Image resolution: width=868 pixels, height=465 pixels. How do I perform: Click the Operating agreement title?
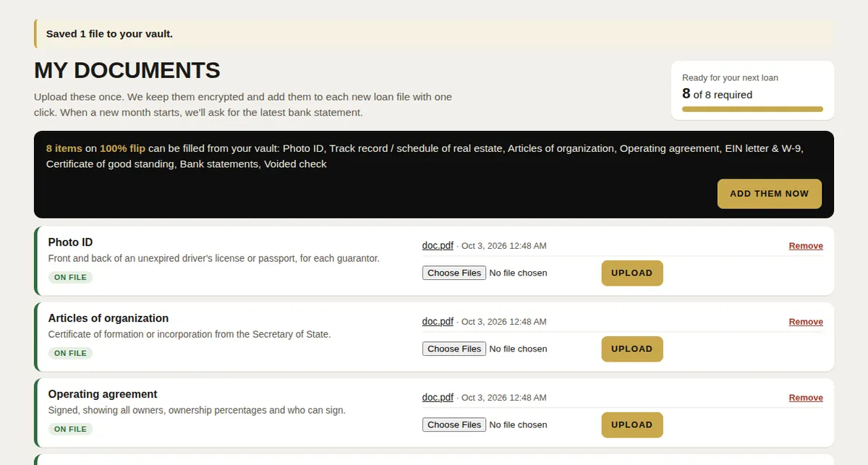(x=103, y=394)
